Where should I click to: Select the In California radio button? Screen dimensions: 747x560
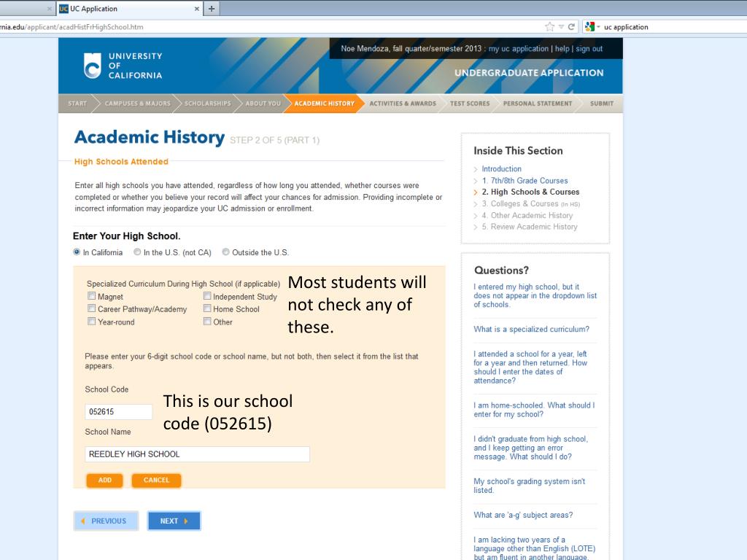[77, 252]
